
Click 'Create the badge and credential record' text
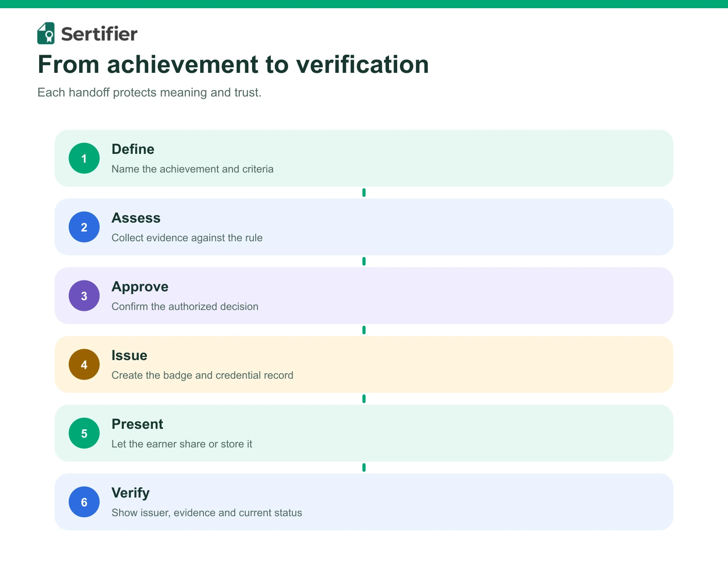(202, 376)
